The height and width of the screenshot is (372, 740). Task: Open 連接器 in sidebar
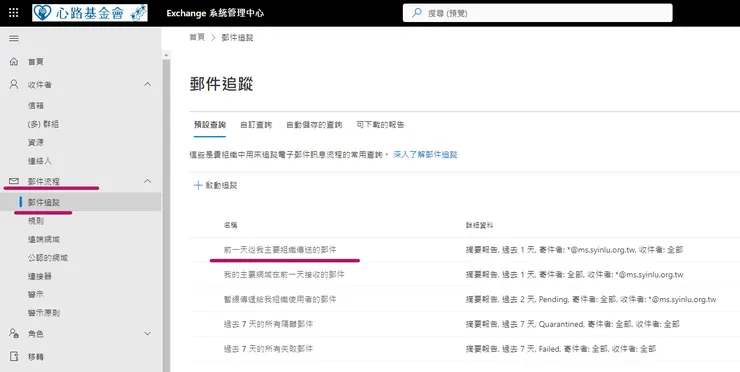click(x=40, y=276)
